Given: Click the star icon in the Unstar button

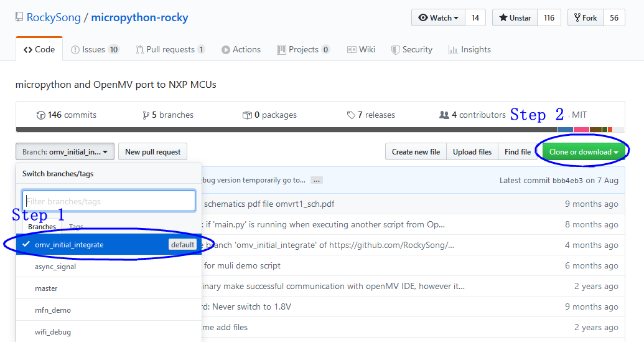Looking at the screenshot, I should (x=503, y=17).
